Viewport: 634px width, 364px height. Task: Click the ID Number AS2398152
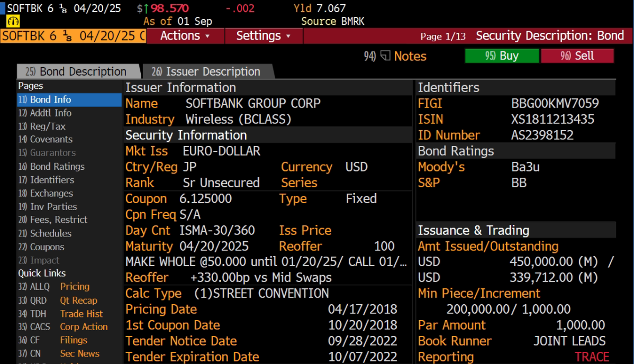[542, 135]
